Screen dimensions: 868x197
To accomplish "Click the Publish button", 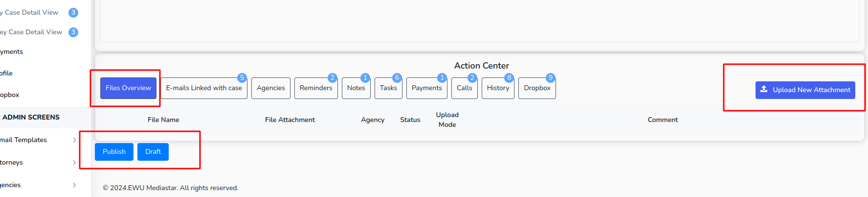I will (x=114, y=152).
